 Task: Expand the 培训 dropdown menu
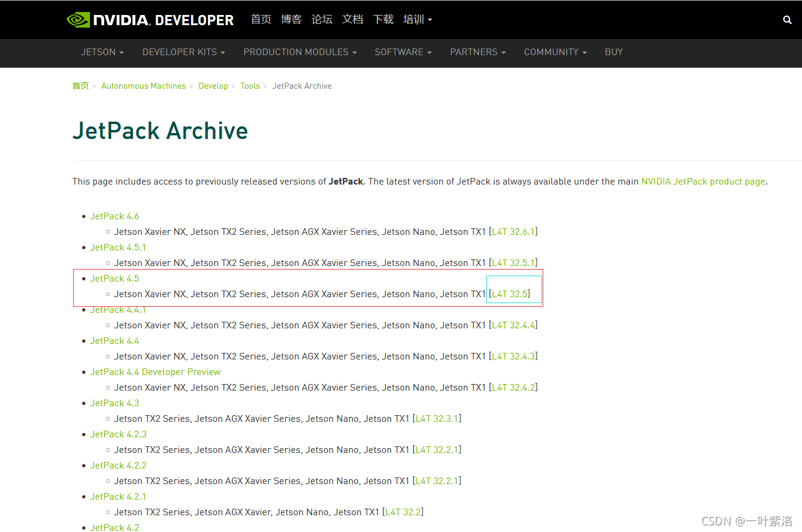click(417, 20)
